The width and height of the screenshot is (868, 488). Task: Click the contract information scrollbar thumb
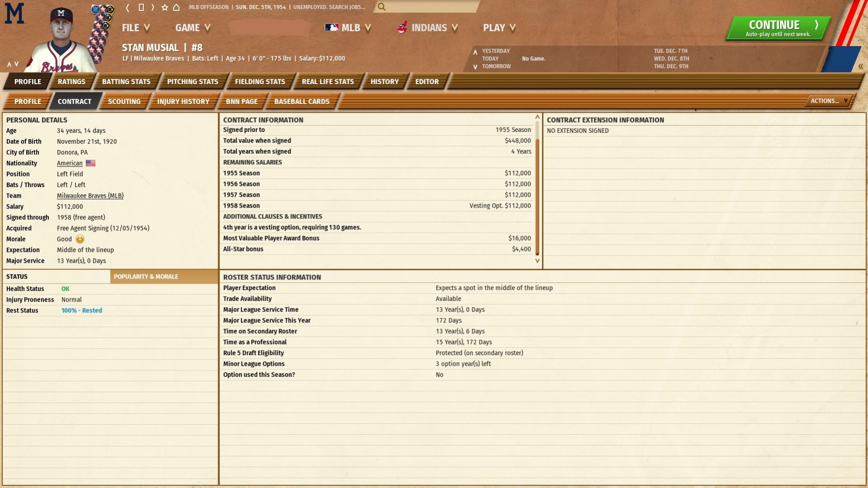[x=537, y=197]
